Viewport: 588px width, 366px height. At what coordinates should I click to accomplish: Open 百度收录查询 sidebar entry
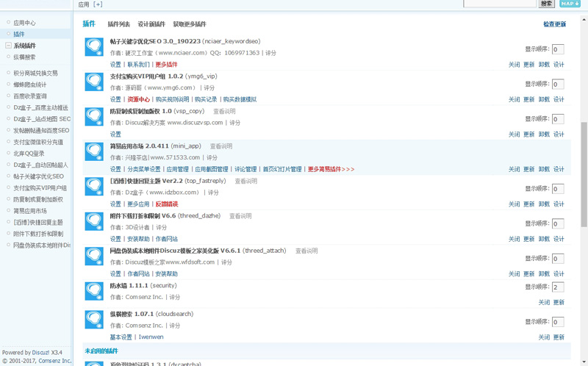pos(30,96)
